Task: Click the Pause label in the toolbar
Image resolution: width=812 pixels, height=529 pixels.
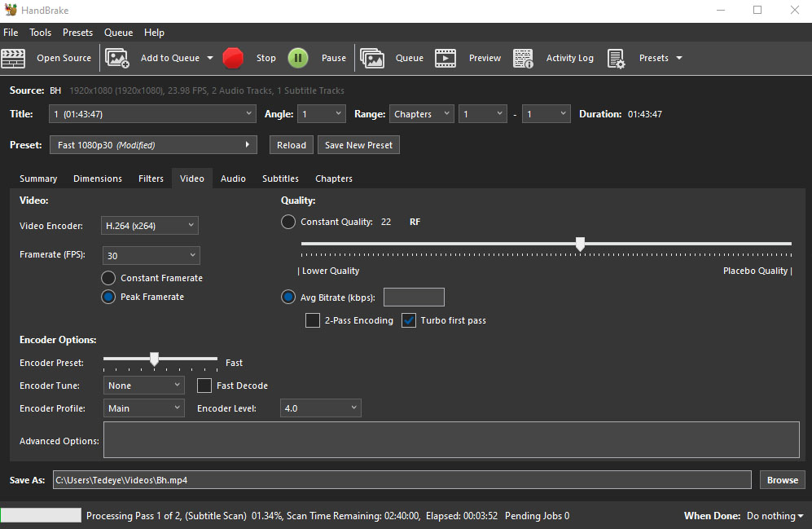Action: point(333,58)
